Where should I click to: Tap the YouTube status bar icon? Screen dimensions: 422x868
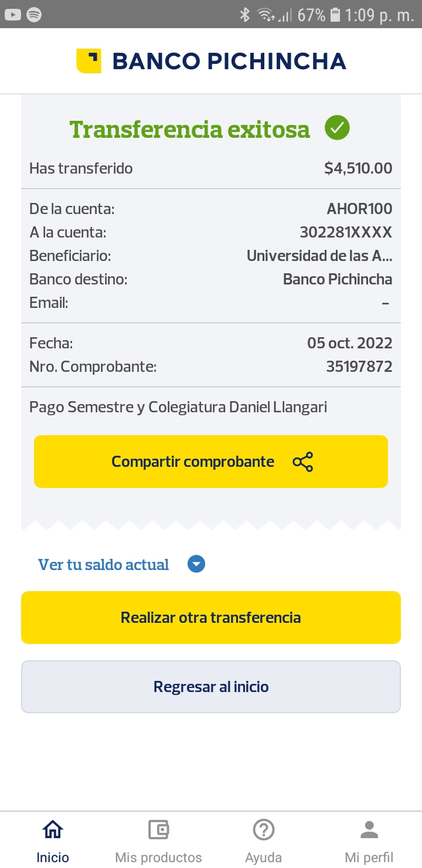pos(13,15)
